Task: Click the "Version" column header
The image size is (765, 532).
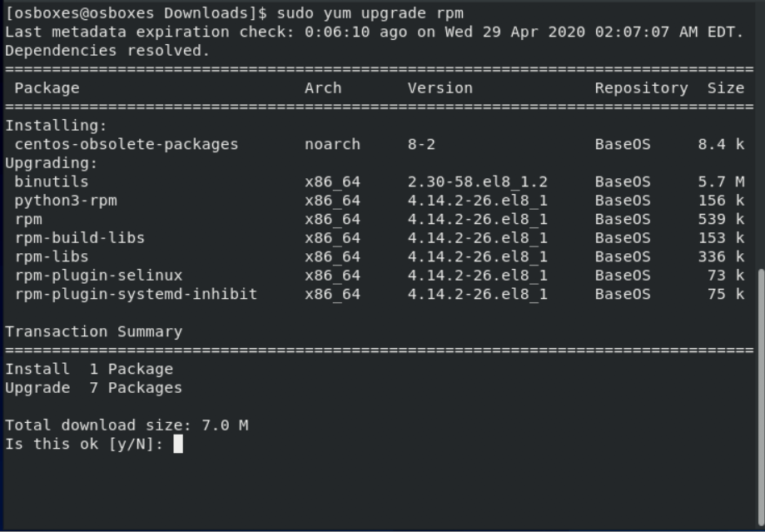Action: (440, 88)
